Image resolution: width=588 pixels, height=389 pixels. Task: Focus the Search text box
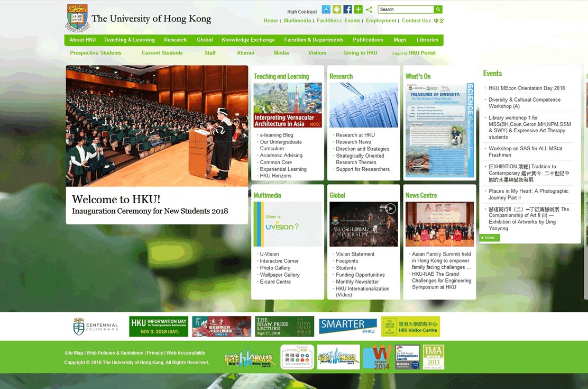point(406,10)
